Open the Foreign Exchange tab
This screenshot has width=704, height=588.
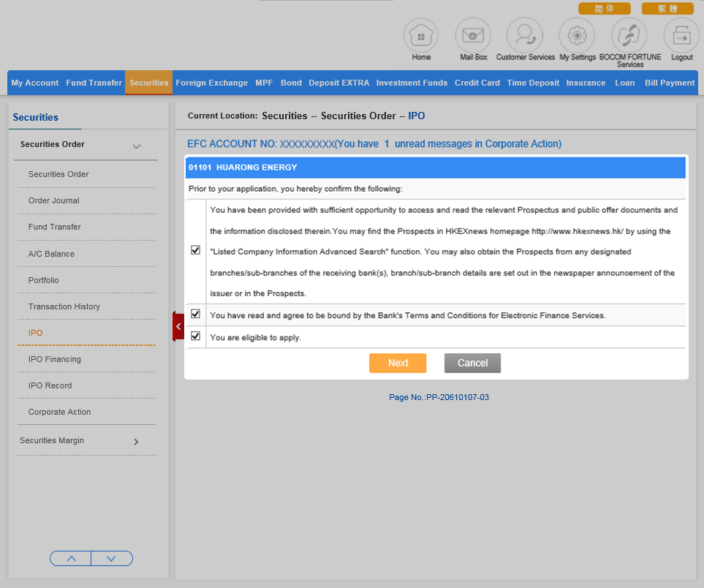pyautogui.click(x=211, y=83)
